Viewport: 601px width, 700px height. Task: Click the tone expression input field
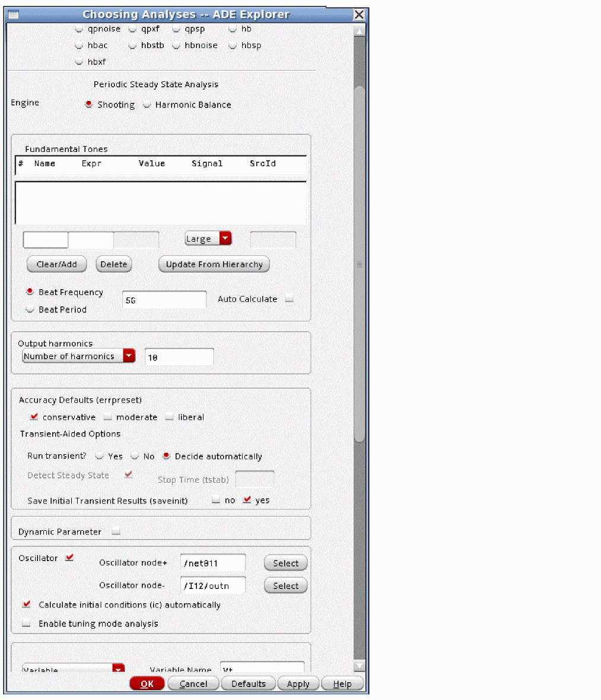[x=91, y=240]
